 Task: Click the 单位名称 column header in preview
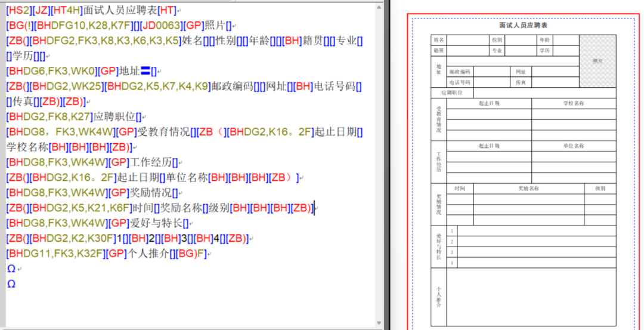574,146
